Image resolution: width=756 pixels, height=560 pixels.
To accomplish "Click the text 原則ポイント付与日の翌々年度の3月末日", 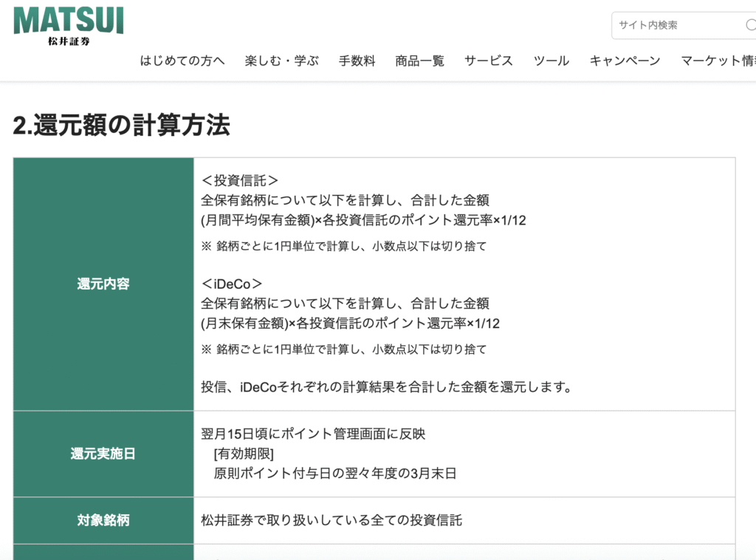I will pos(335,474).
